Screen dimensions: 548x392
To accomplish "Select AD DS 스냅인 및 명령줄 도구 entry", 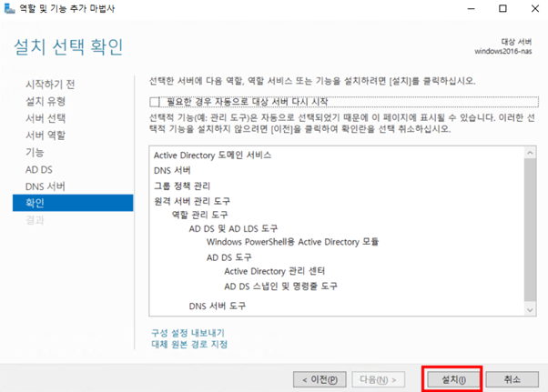I will pos(280,286).
